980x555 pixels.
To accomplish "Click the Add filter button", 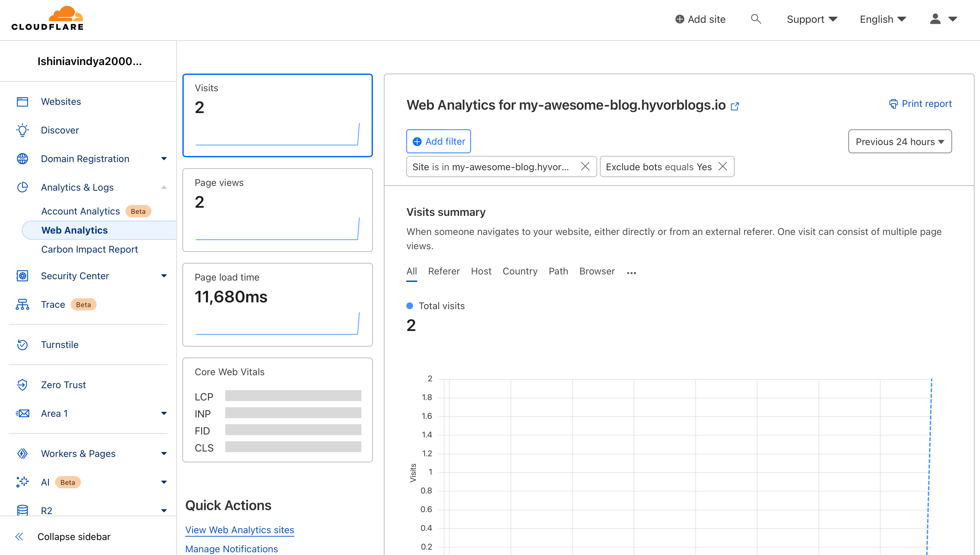I will point(438,141).
